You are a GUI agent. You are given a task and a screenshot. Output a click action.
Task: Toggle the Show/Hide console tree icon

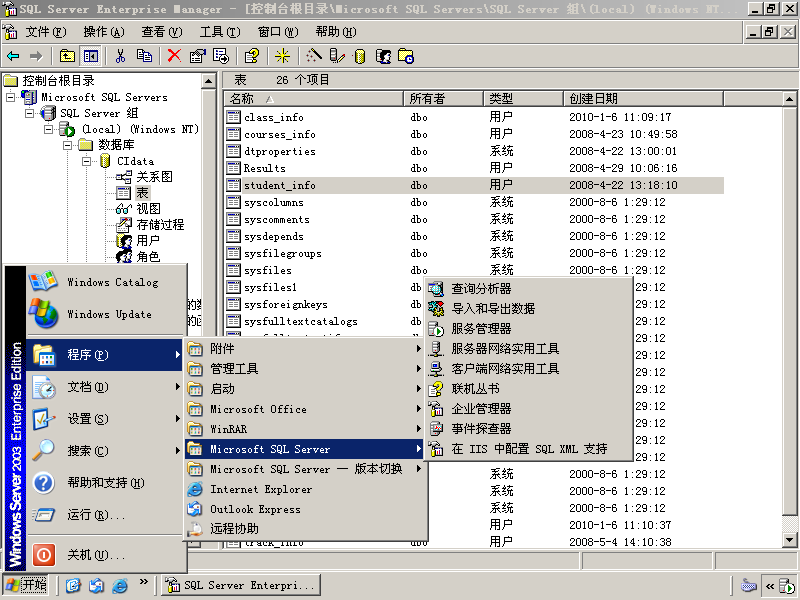[91, 56]
